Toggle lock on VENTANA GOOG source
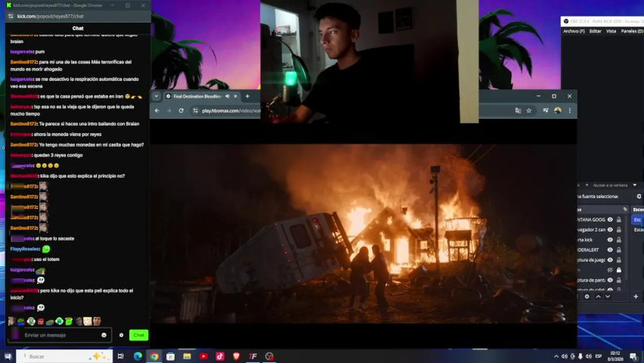This screenshot has width=644, height=363. (x=619, y=220)
